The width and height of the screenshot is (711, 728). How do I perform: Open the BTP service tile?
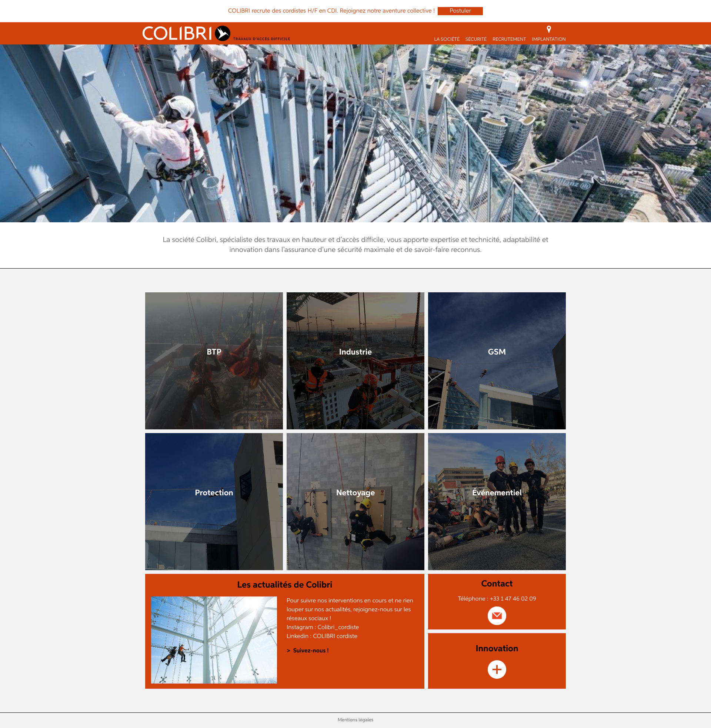[214, 360]
